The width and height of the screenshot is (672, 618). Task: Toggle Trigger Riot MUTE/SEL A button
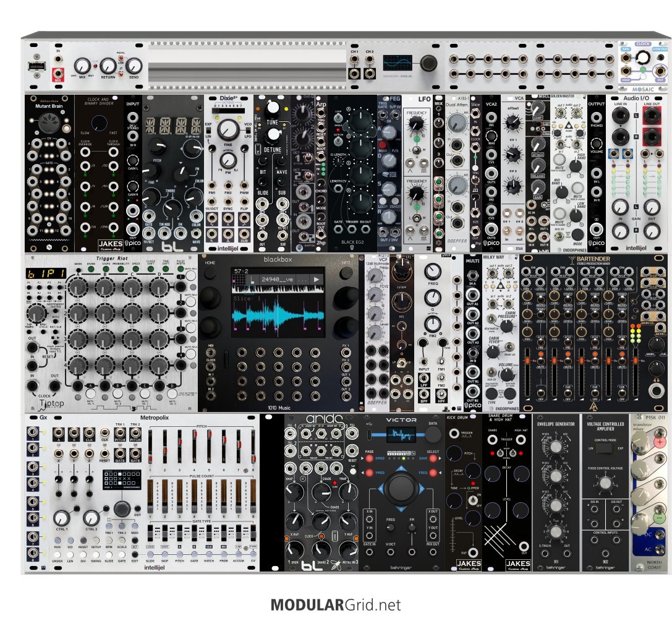90,393
